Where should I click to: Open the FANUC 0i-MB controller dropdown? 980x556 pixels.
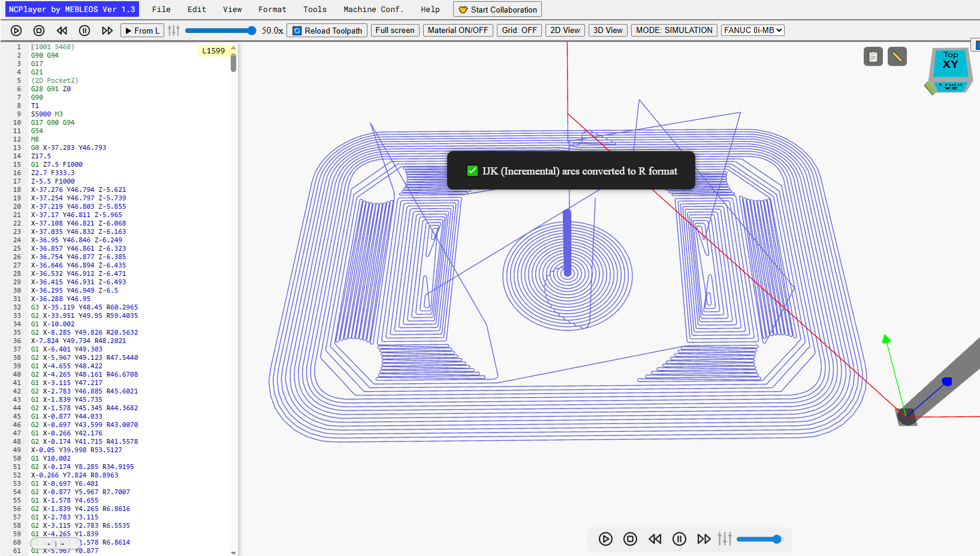753,30
